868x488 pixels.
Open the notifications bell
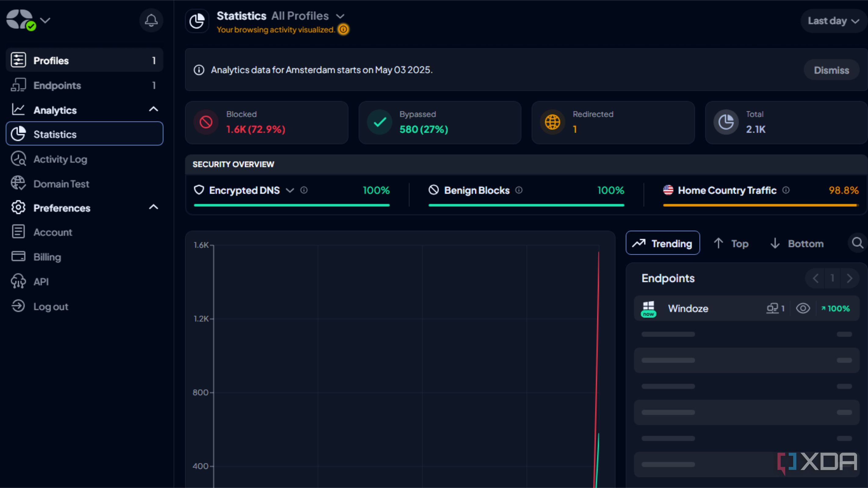[151, 20]
